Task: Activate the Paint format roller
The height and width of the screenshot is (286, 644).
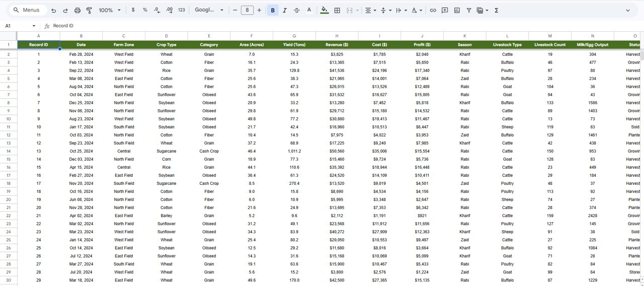Action: [x=90, y=10]
